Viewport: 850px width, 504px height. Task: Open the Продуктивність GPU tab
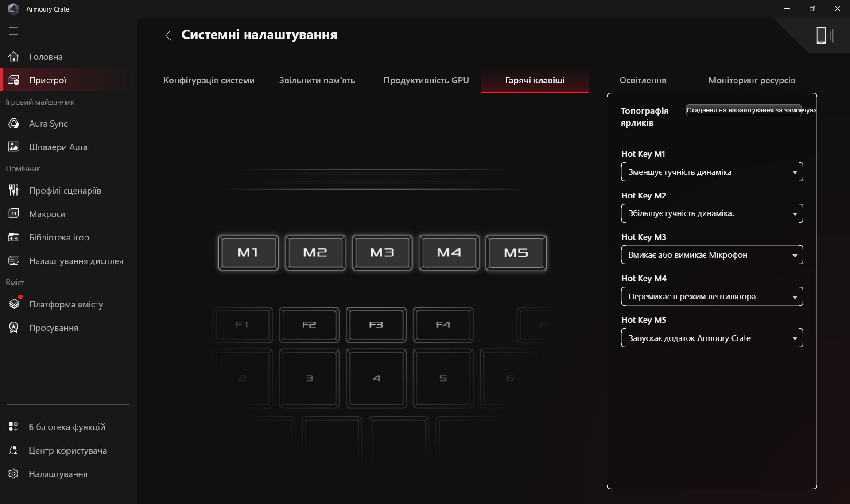click(x=426, y=80)
